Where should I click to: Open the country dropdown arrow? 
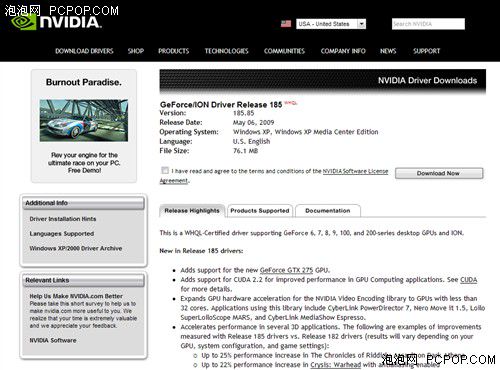tap(361, 24)
